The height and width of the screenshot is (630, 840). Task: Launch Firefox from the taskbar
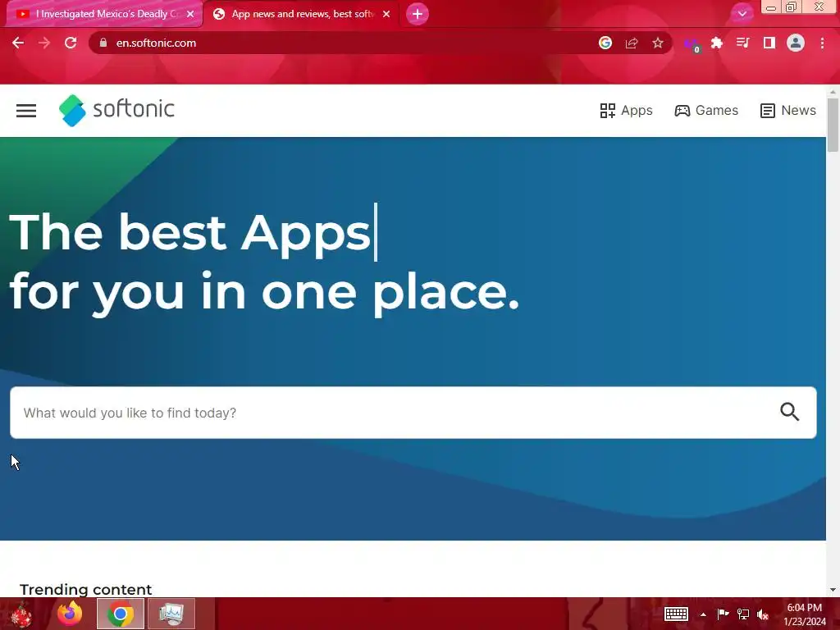pos(71,614)
